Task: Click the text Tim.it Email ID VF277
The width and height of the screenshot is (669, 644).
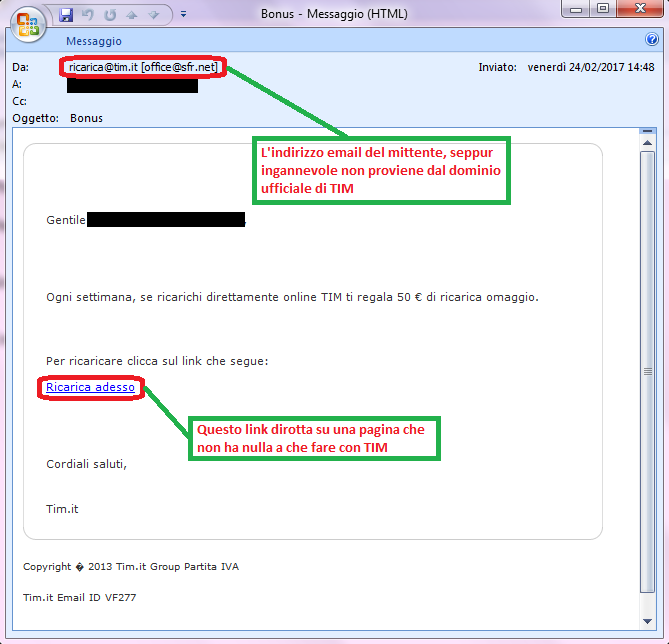Action: tap(80, 597)
